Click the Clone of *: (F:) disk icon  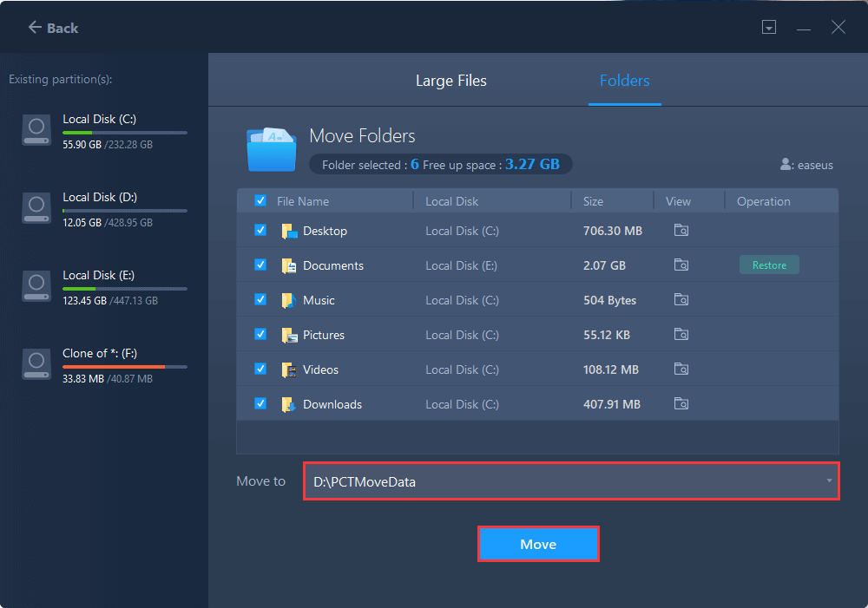36,364
